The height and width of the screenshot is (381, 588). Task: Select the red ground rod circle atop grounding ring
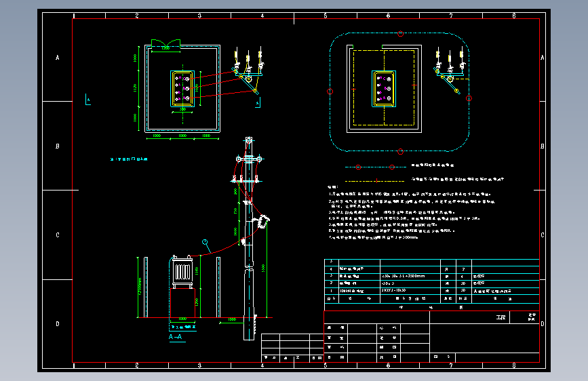point(401,34)
